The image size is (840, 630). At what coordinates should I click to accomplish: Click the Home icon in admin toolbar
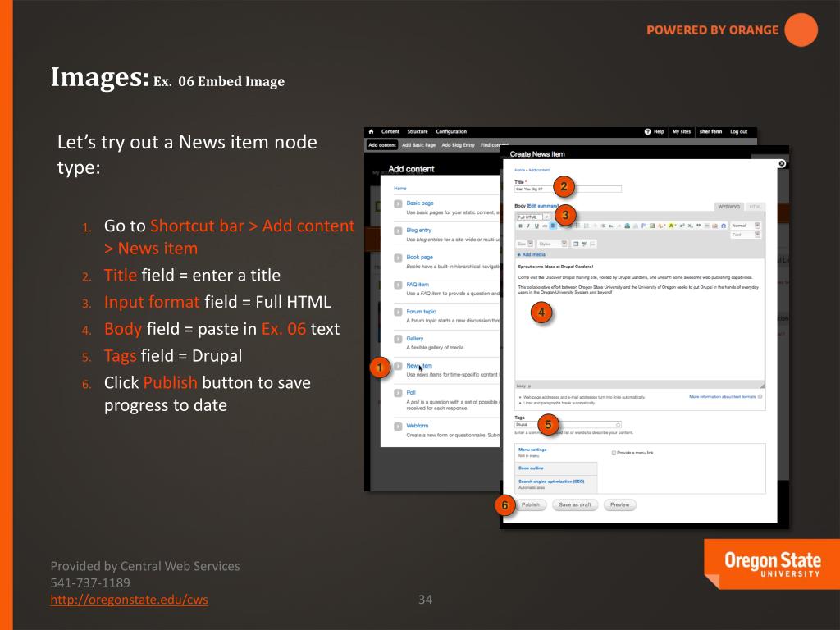(371, 131)
